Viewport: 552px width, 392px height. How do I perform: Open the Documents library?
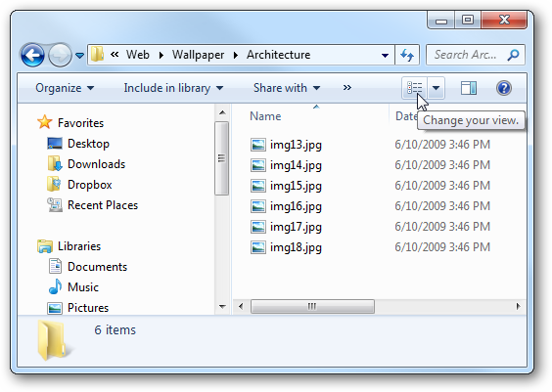click(97, 267)
